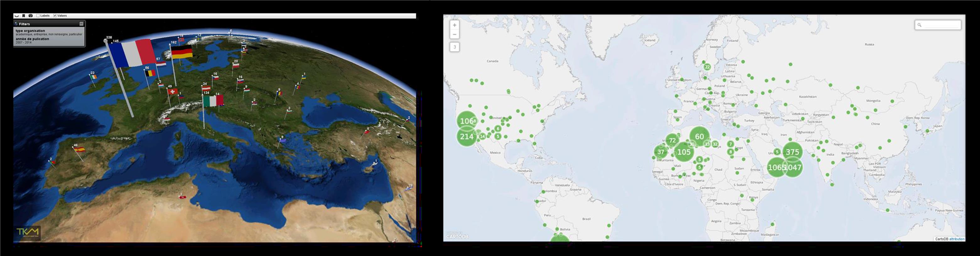The width and height of the screenshot is (980, 256).
Task: Enable the Labels checkbox
Action: (x=38, y=16)
